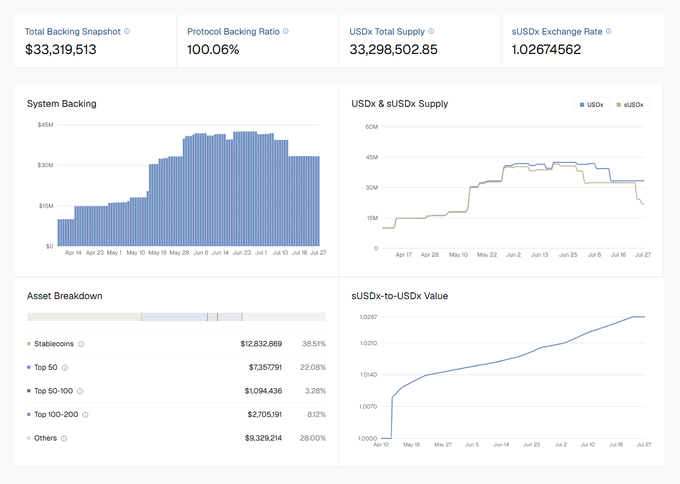Click 60M axis label in supply chart
The height and width of the screenshot is (484, 680).
tap(372, 127)
